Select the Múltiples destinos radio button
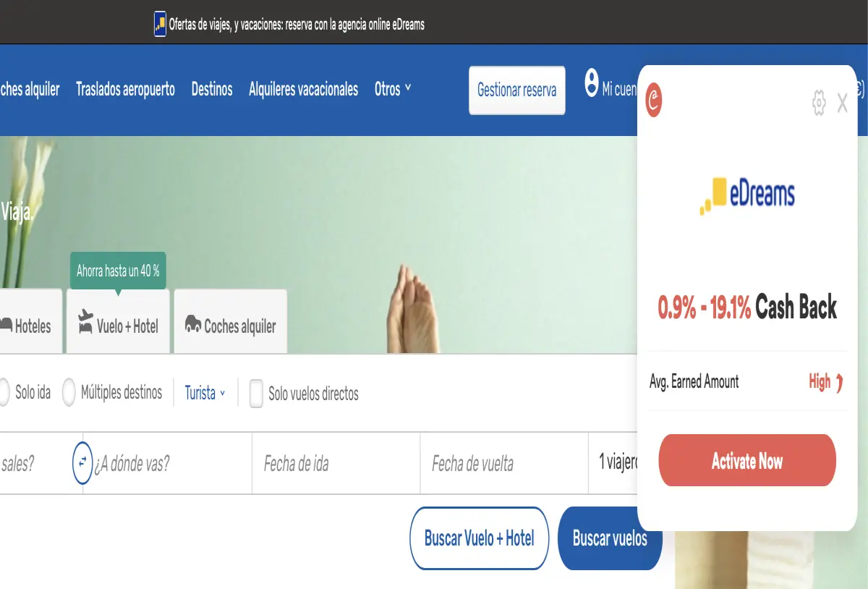This screenshot has width=868, height=589. point(69,393)
